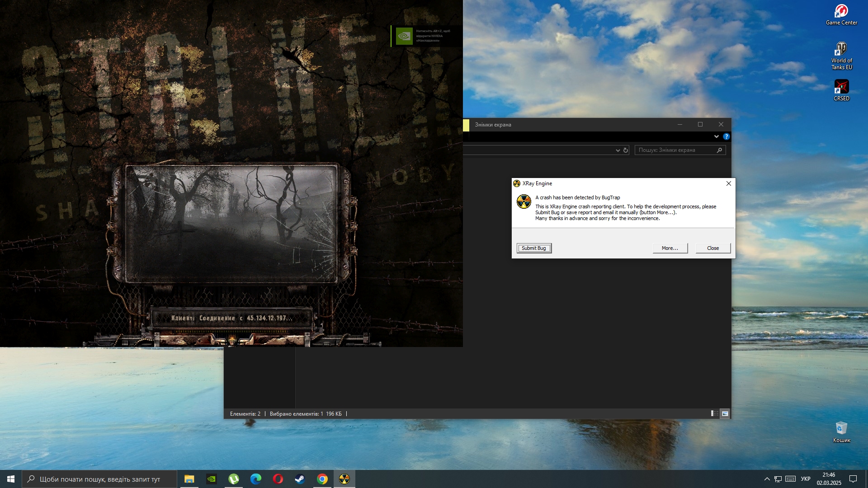
Task: Open File Explorer from taskbar
Action: coord(189,479)
